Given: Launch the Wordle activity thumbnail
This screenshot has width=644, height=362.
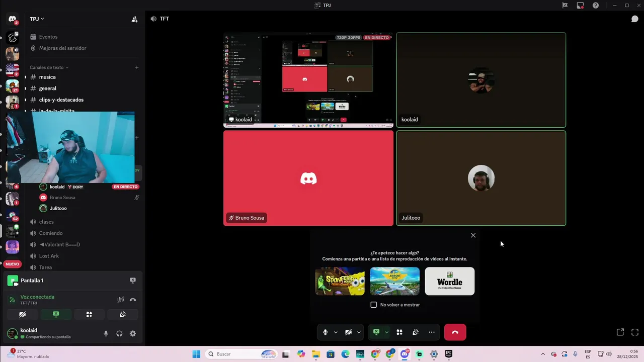Looking at the screenshot, I should click(450, 281).
